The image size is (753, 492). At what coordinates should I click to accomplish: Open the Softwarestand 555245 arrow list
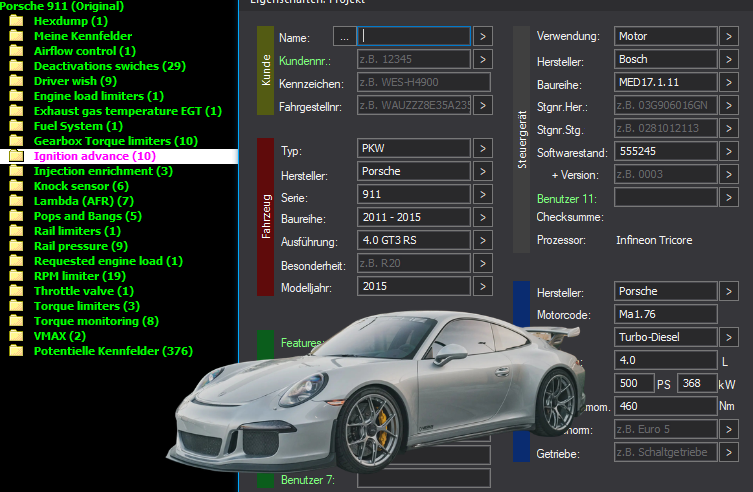(729, 151)
